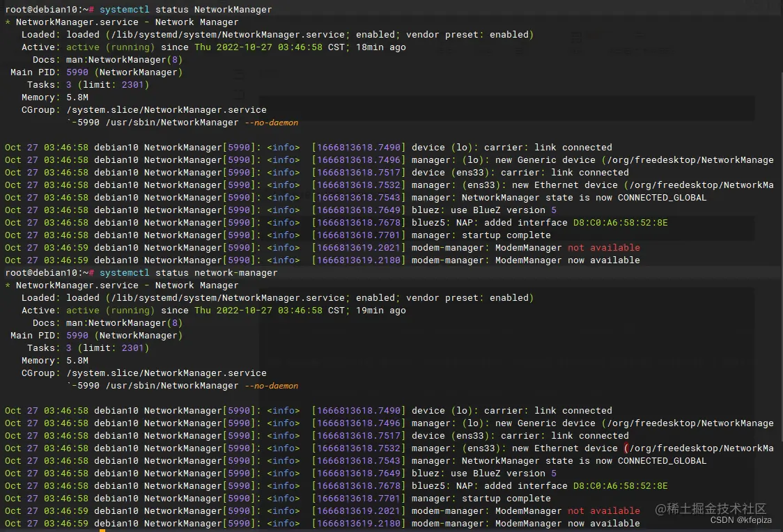Click "man:NetworkManager(8)" in the second status output

(124, 323)
